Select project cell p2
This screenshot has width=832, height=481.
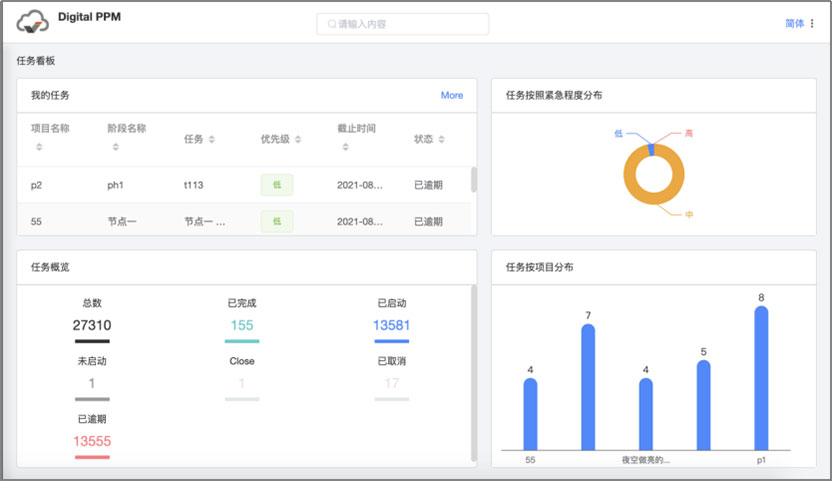point(36,185)
